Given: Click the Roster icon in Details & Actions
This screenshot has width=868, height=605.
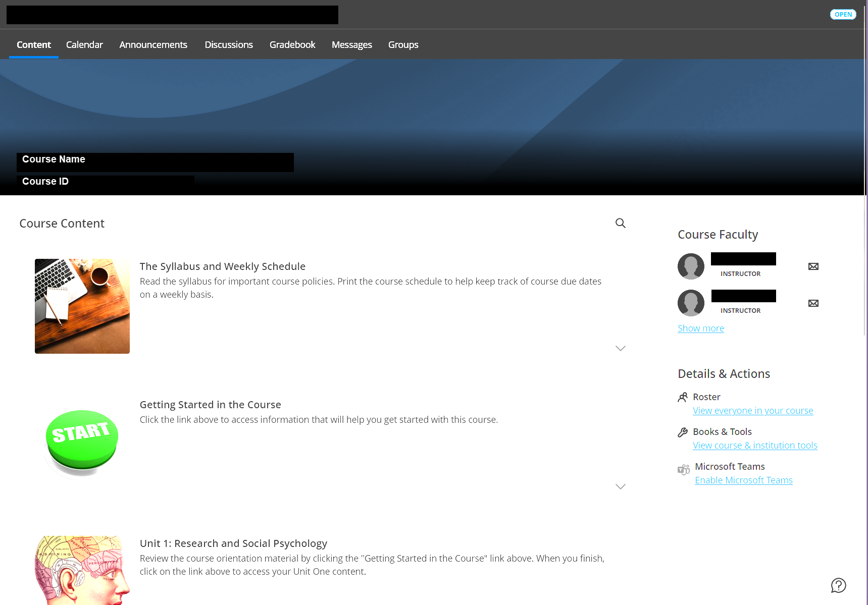Looking at the screenshot, I should coord(683,397).
